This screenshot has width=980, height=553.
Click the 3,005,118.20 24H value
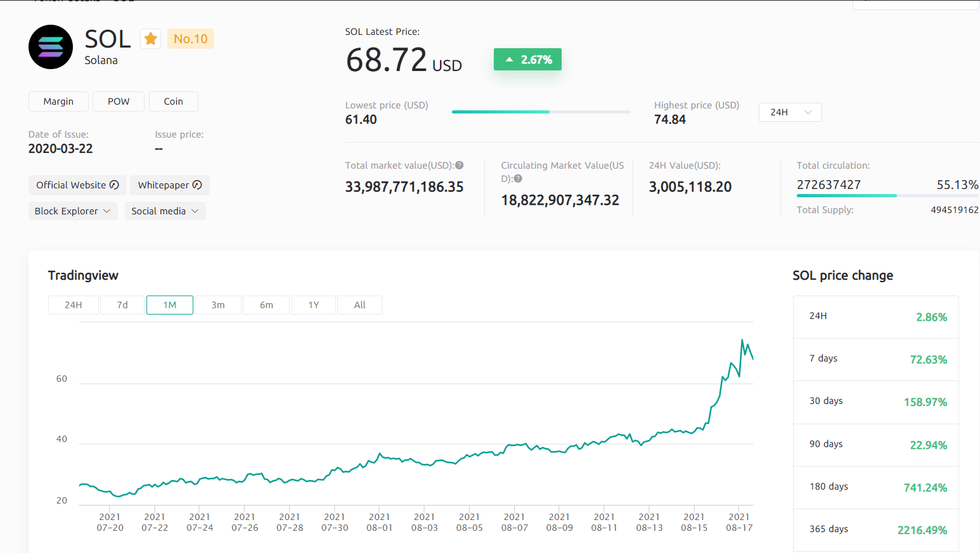click(690, 187)
